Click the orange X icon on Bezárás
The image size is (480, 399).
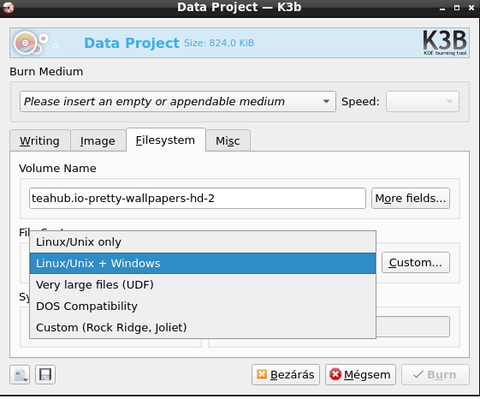pos(262,375)
